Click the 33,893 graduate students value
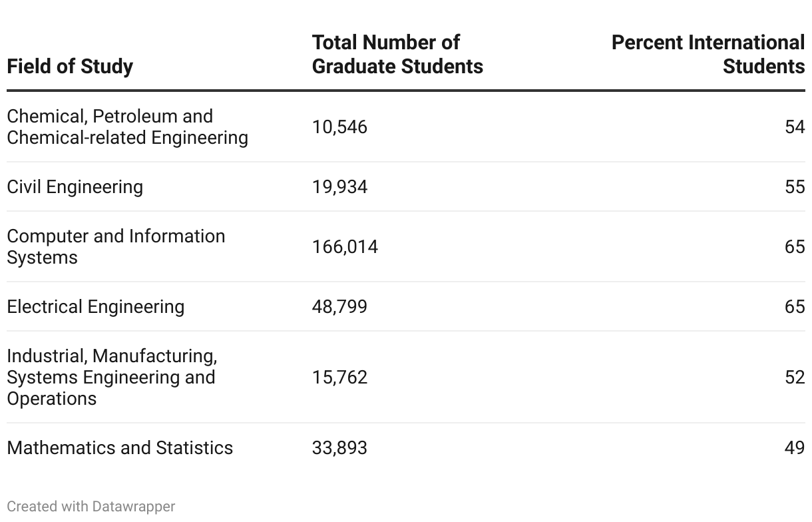Viewport: 812px width, 522px height. [x=339, y=447]
